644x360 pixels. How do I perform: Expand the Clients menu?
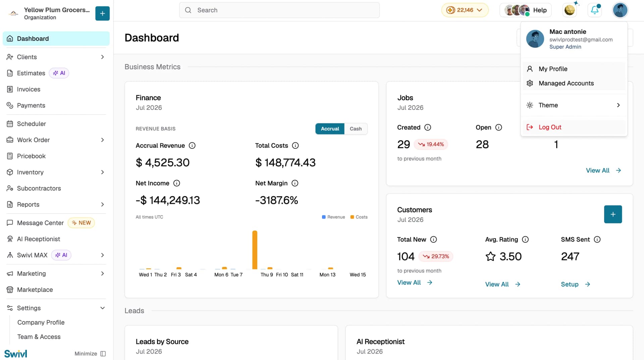tap(103, 57)
